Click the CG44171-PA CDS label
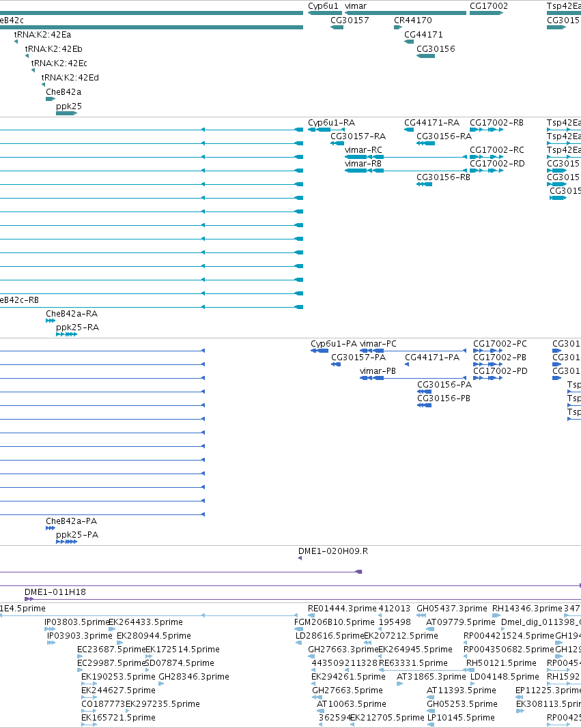 (432, 358)
